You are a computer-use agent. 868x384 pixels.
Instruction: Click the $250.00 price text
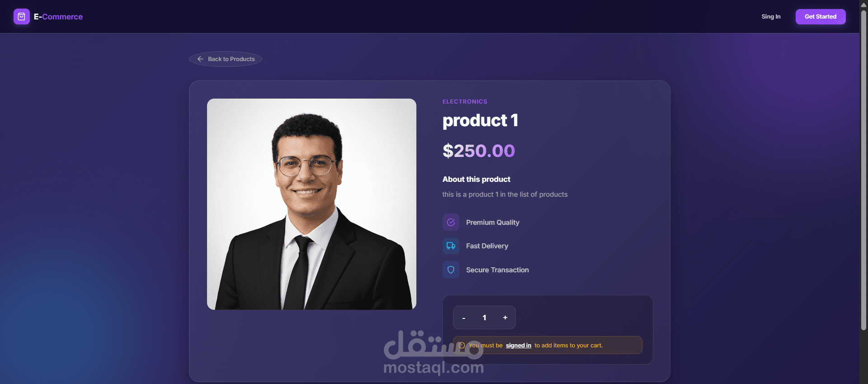[x=479, y=151]
